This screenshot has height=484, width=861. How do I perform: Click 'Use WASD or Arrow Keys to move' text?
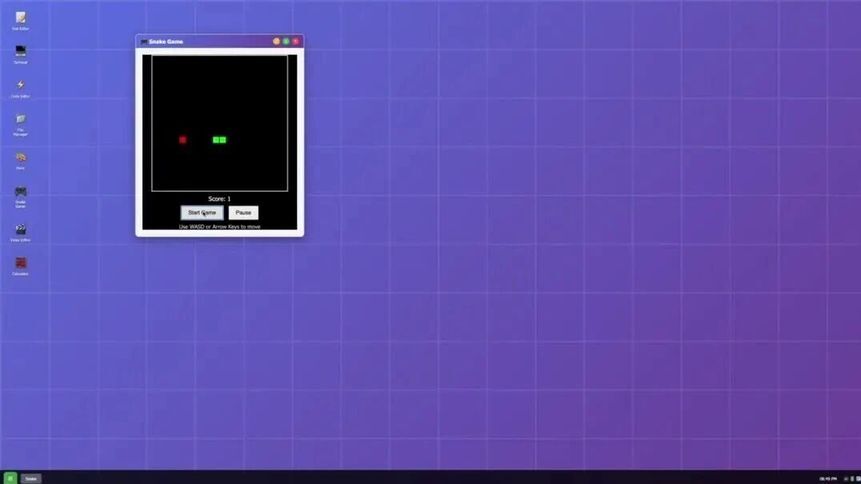pyautogui.click(x=220, y=226)
